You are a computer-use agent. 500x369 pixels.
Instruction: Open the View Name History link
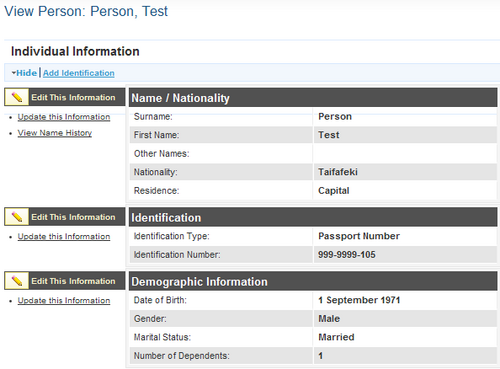click(55, 133)
